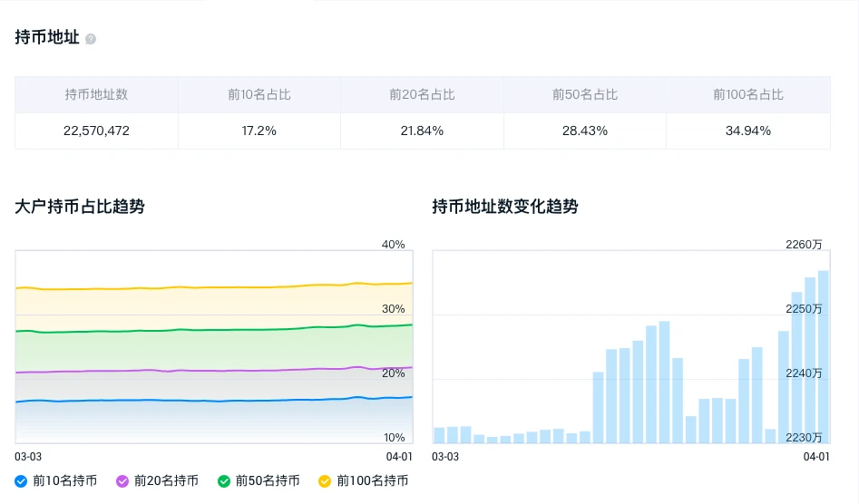Screen dimensions: 859x504
Task: Click the 22,570,472 address count value
Action: pos(96,131)
